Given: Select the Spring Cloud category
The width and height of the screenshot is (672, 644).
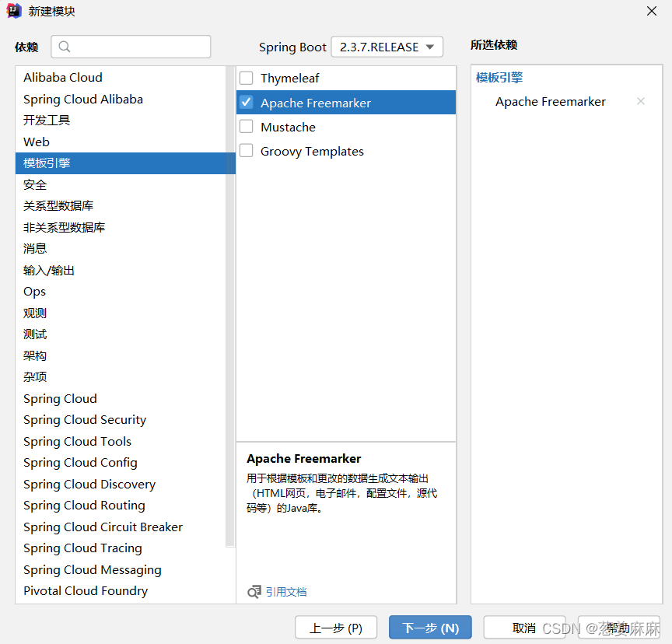Looking at the screenshot, I should (121, 398).
